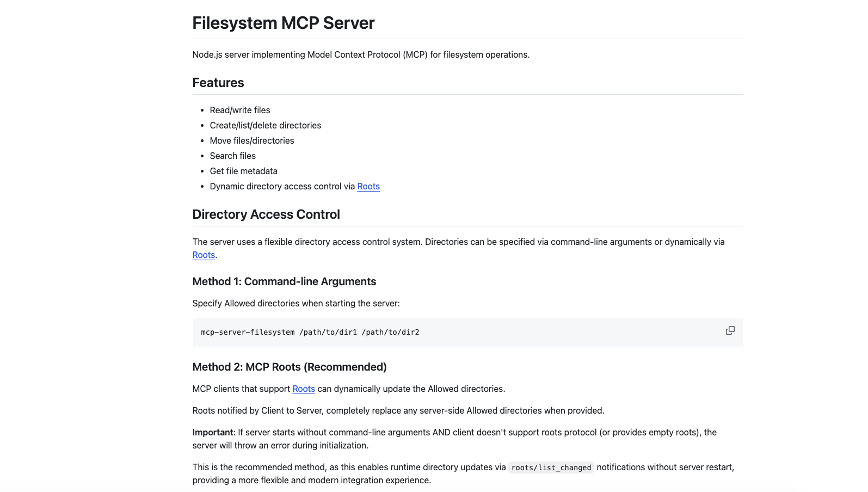Click the Create/list/delete directories list item

tap(266, 125)
